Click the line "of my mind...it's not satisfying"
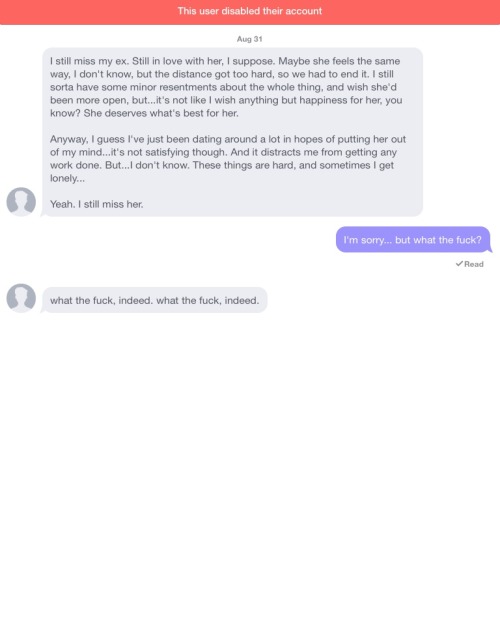The image size is (500, 622). pyautogui.click(x=223, y=152)
